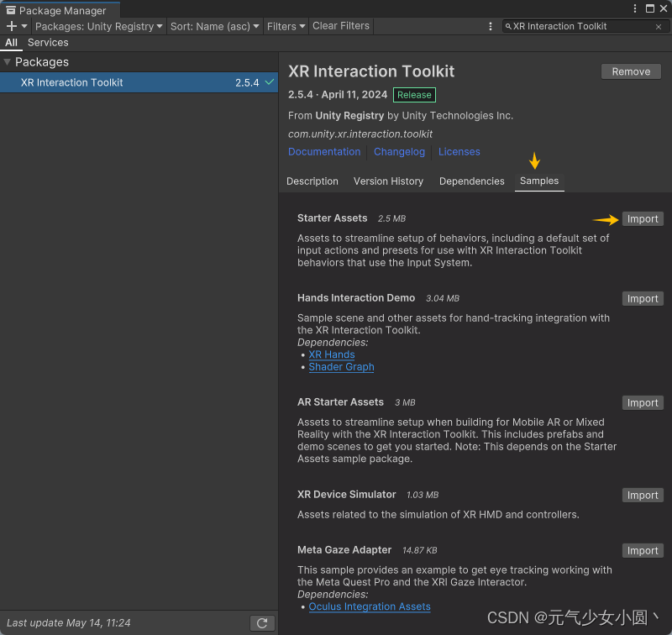Switch to the All tab
Viewport: 672px width, 635px height.
click(x=11, y=43)
